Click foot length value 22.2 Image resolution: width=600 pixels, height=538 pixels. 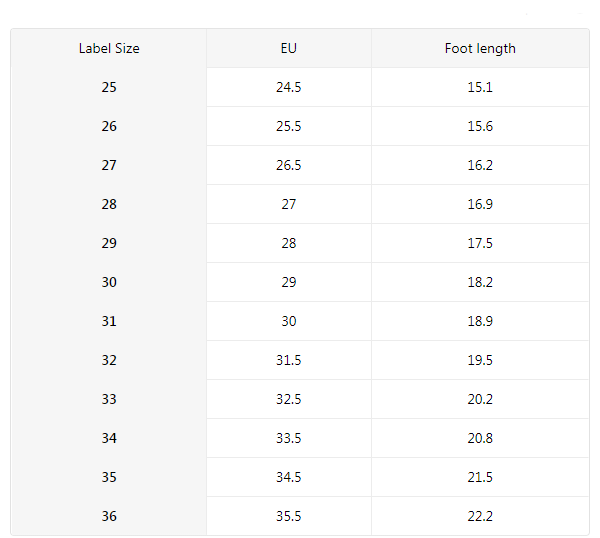pos(480,516)
